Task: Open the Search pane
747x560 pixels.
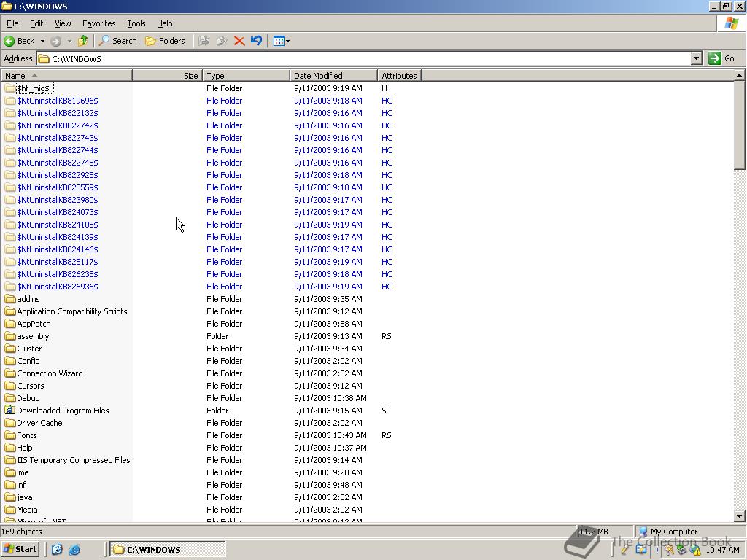Action: point(117,41)
